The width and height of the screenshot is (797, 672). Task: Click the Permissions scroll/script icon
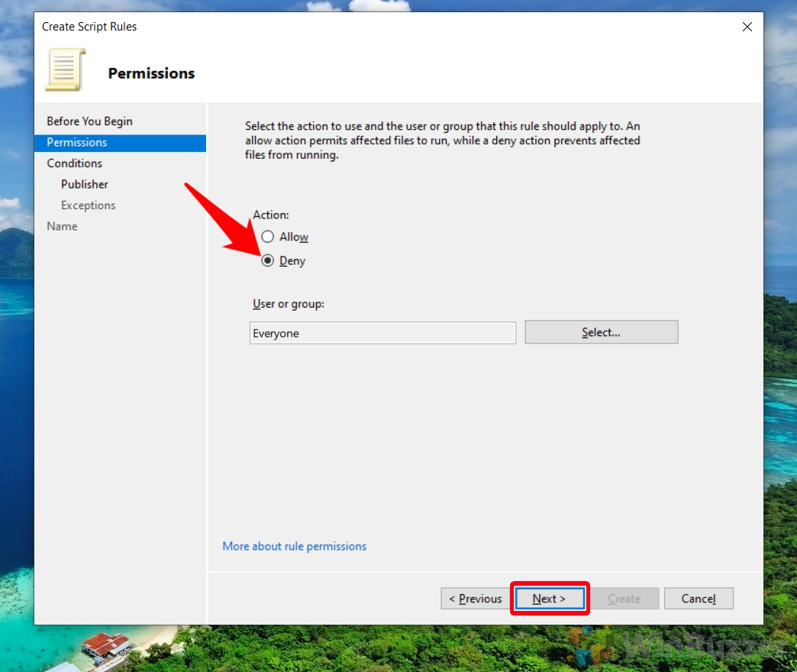coord(65,69)
